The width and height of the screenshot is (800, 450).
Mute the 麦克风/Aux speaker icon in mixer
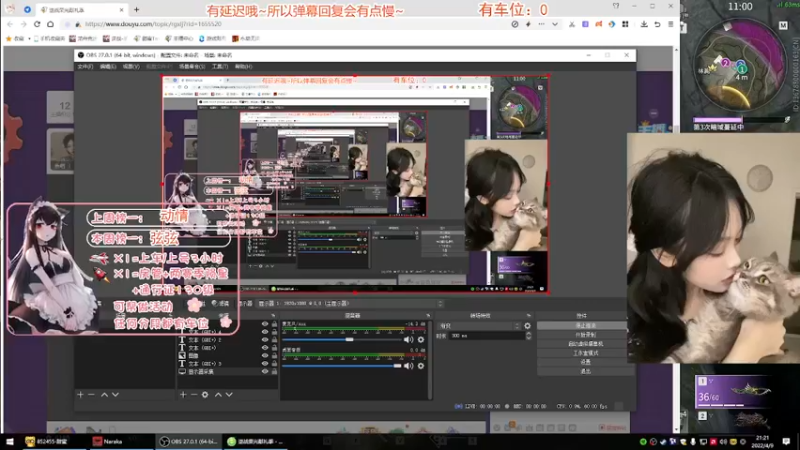tap(409, 340)
